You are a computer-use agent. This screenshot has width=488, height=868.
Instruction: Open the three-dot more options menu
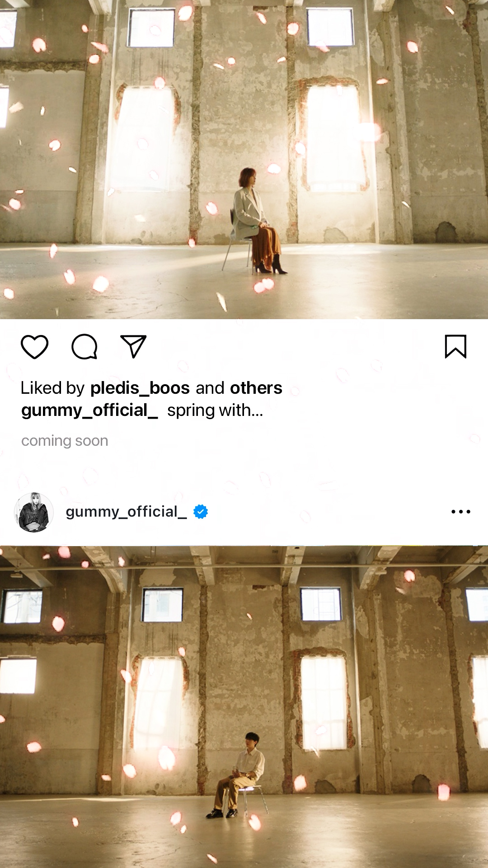(461, 512)
